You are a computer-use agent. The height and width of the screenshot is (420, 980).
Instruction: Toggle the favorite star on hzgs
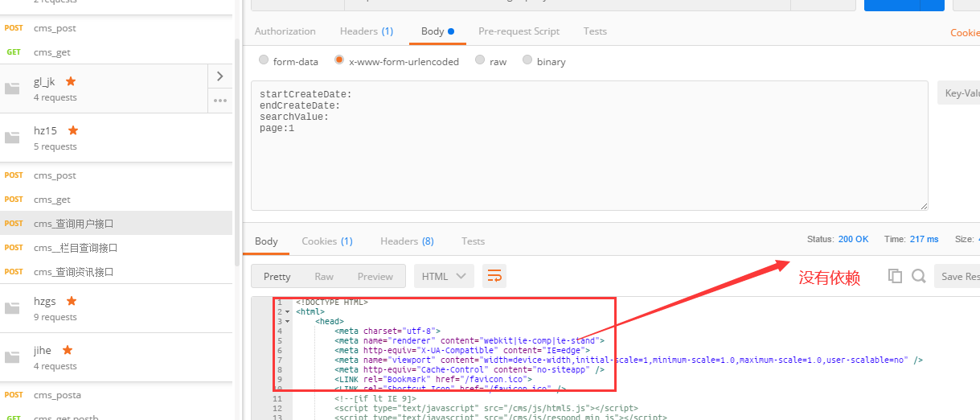point(72,301)
